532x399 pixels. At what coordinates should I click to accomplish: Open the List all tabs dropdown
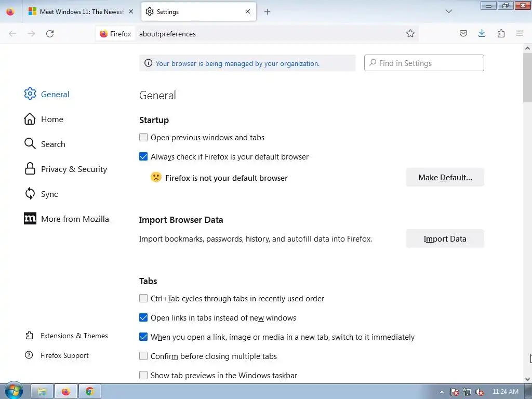tap(448, 11)
